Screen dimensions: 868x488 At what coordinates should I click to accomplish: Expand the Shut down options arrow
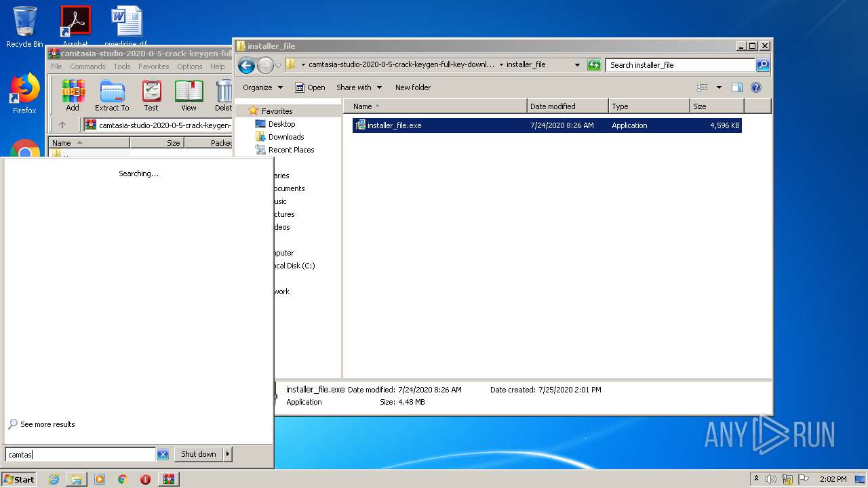click(228, 454)
